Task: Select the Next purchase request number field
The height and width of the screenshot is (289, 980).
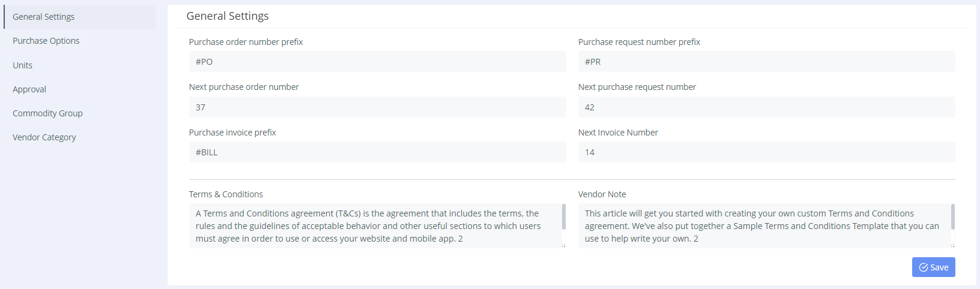Action: pos(766,107)
